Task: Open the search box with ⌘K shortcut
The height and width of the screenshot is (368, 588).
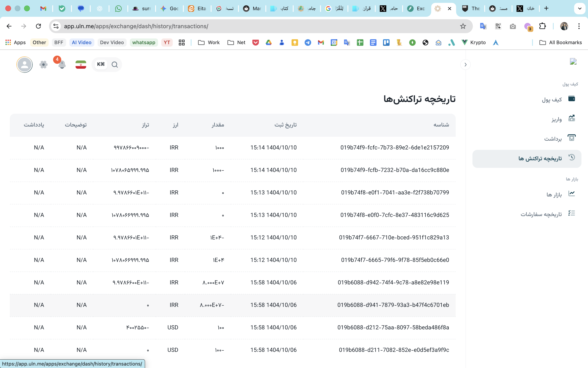Action: click(x=107, y=64)
